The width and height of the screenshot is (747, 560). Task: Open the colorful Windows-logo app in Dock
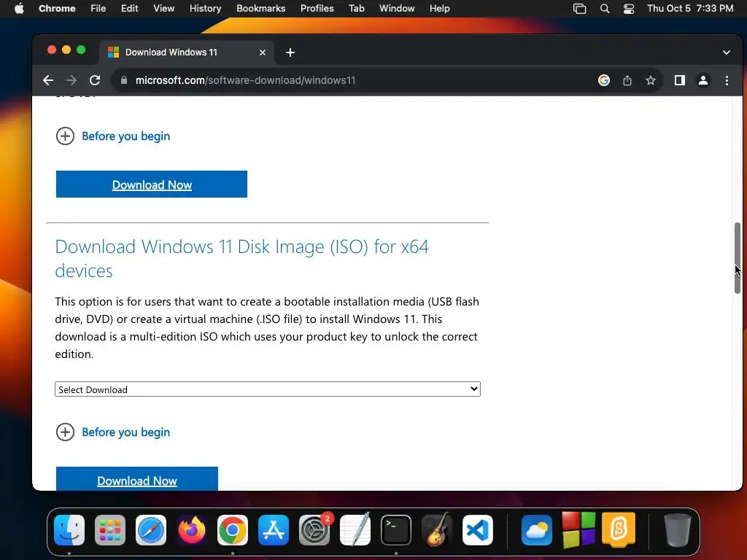coord(578,530)
